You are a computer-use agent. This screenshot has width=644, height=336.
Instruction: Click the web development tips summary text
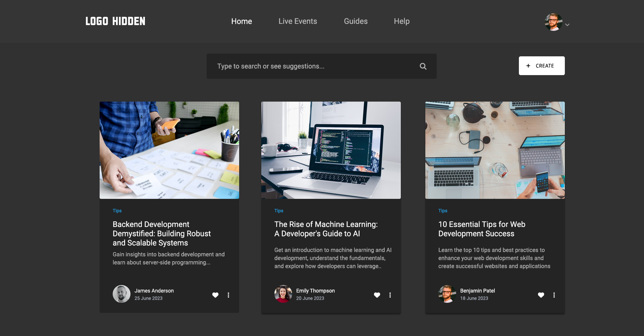(x=494, y=258)
